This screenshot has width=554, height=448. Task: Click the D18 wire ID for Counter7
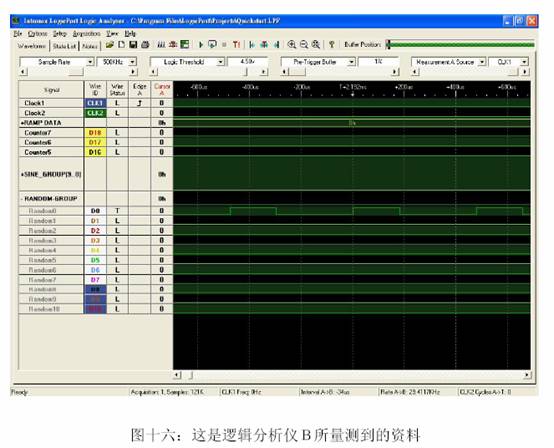tap(95, 133)
